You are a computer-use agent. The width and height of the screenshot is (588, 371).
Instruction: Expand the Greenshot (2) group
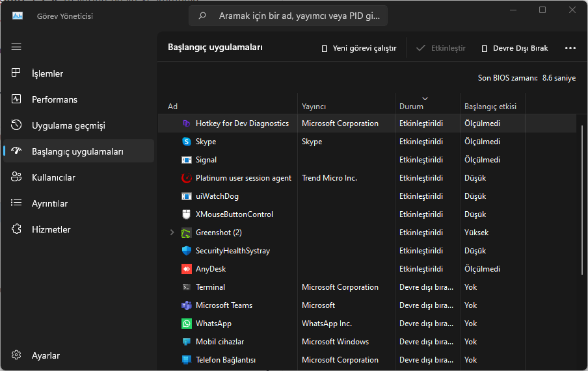(x=172, y=233)
